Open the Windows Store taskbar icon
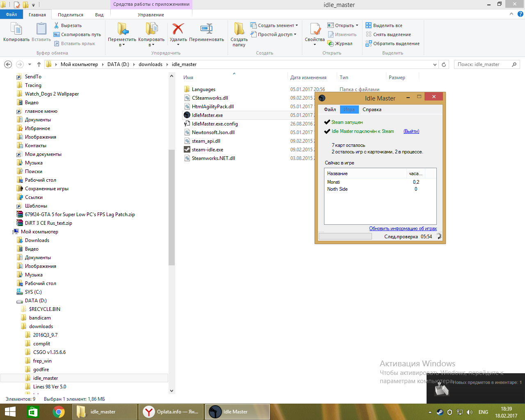525x420 pixels. (32, 412)
